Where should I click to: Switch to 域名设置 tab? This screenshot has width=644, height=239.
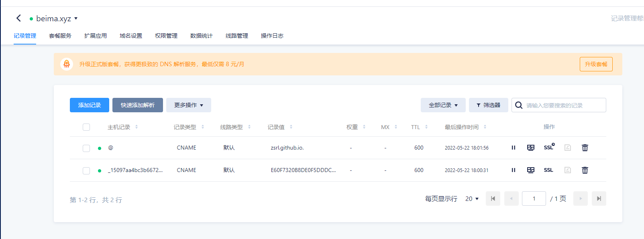coord(131,36)
